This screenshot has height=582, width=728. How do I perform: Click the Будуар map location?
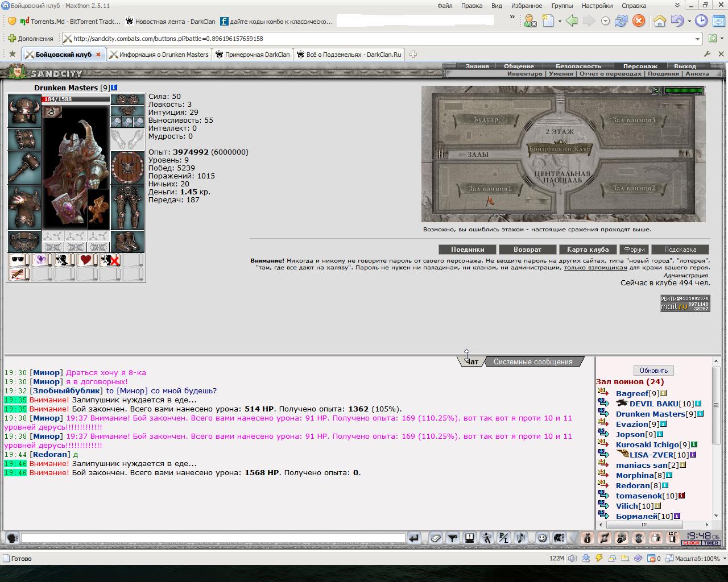(486, 120)
